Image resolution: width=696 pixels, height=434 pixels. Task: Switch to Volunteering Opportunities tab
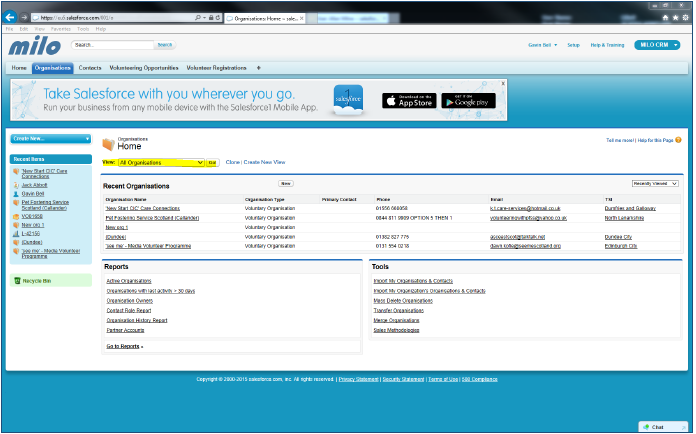[144, 68]
